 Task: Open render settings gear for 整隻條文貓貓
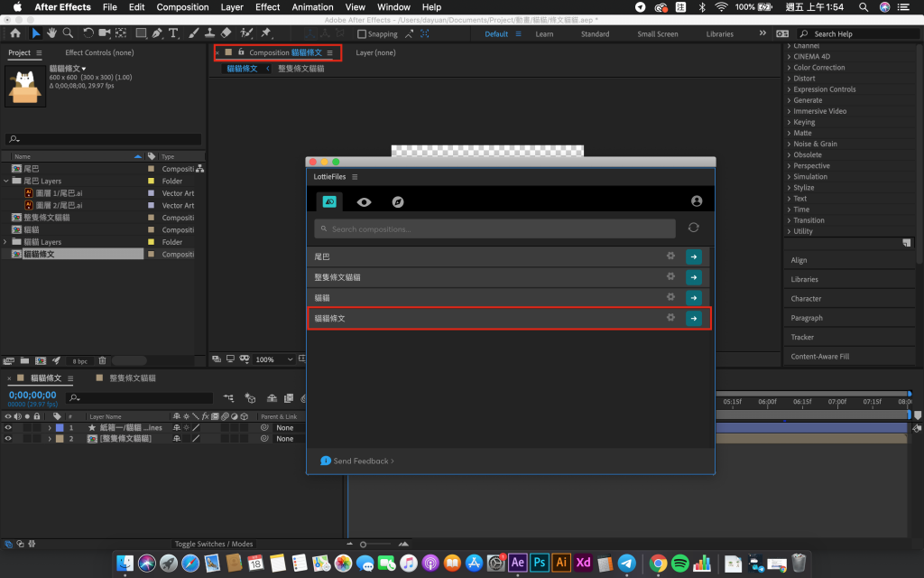(670, 276)
